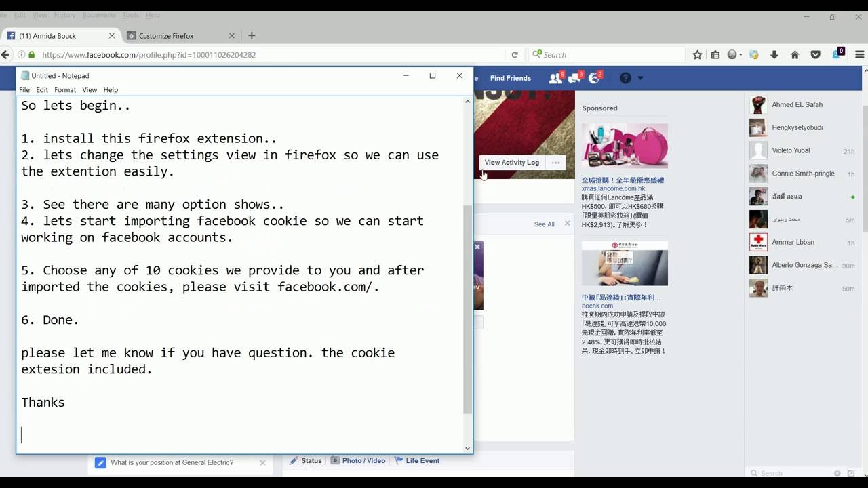Click the See All link

tap(544, 224)
